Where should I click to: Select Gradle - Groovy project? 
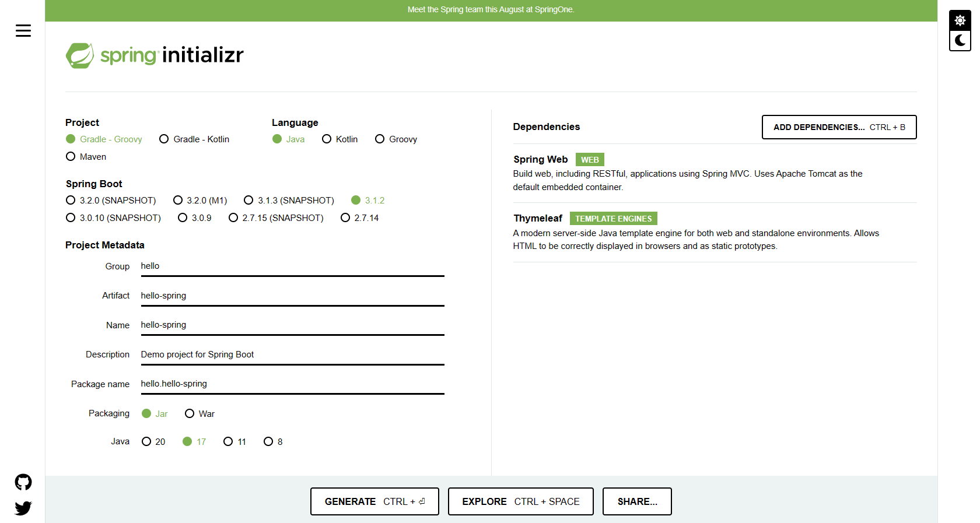point(104,139)
